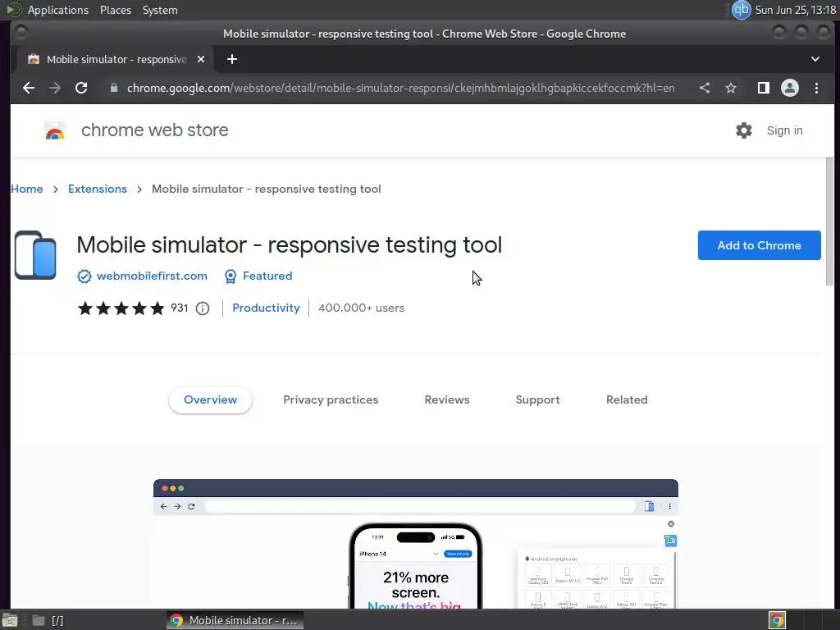This screenshot has width=840, height=630.
Task: Switch to Privacy practices tab
Action: (331, 399)
